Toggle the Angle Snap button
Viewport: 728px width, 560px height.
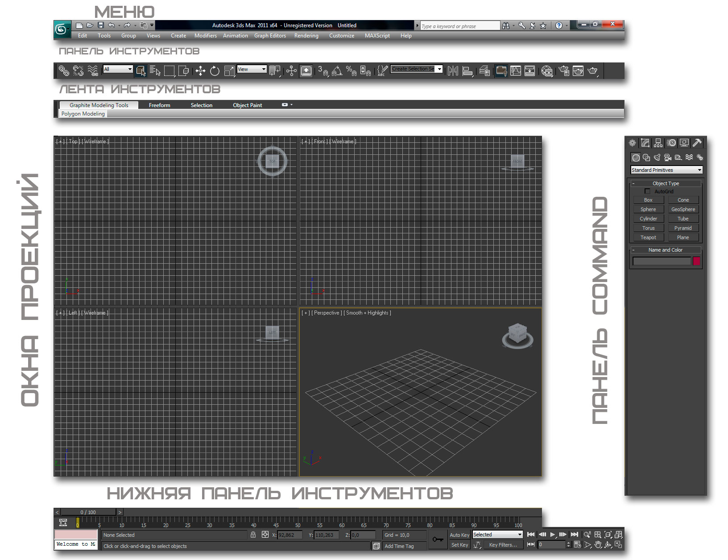337,71
